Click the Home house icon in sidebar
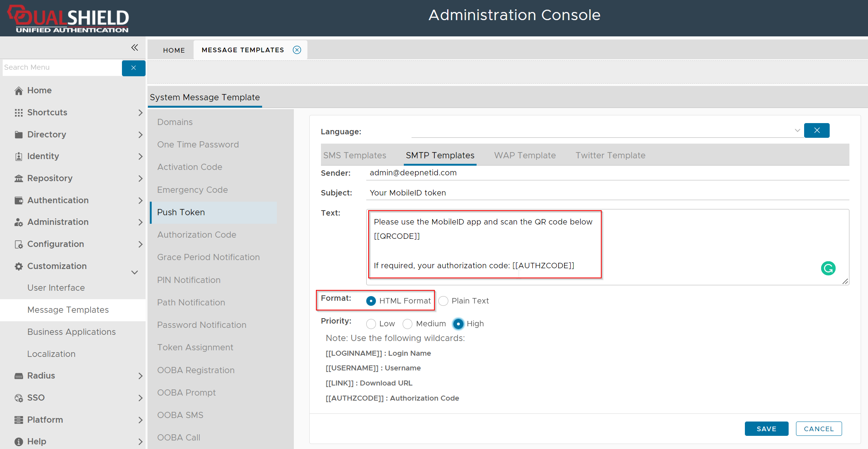Viewport: 868px width, 449px height. click(19, 91)
